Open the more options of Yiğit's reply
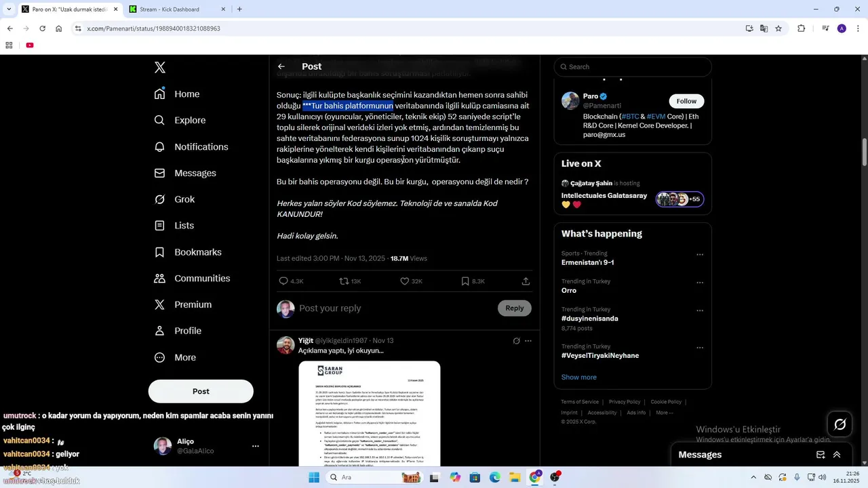 [x=528, y=341]
